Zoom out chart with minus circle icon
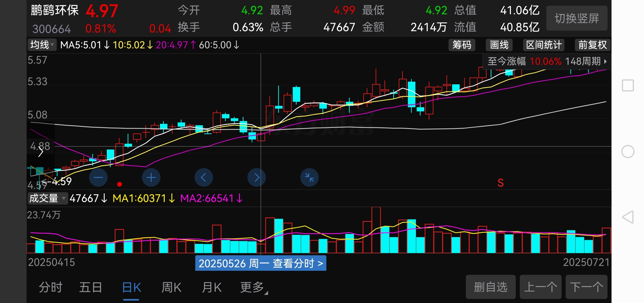The width and height of the screenshot is (644, 303). (x=98, y=177)
